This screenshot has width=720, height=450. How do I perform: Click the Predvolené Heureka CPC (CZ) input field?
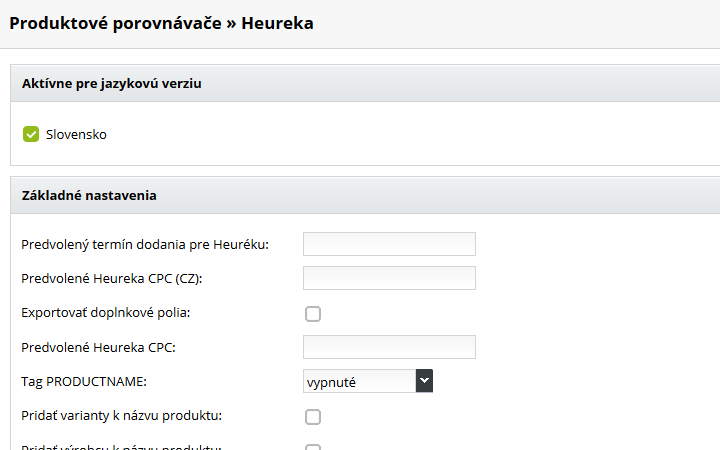[389, 278]
